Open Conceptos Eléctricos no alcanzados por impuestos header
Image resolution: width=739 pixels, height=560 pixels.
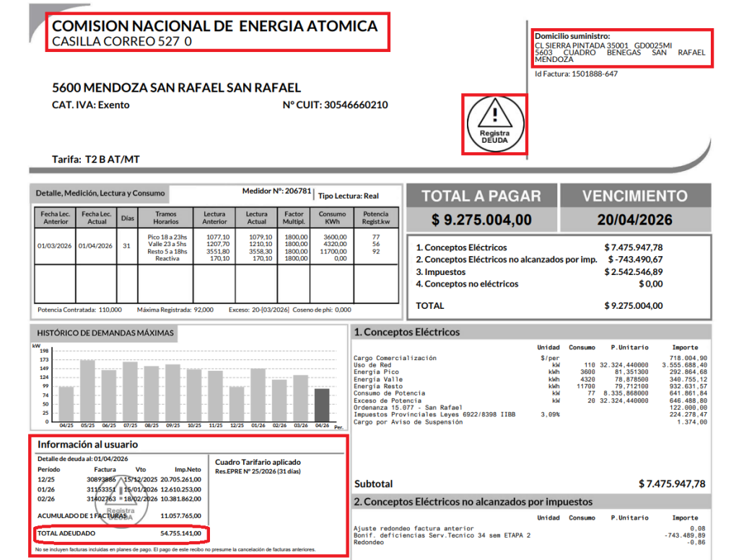[x=473, y=502]
